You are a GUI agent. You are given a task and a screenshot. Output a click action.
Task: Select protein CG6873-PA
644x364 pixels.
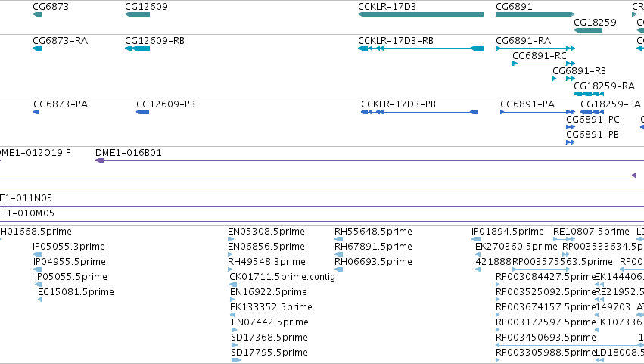pyautogui.click(x=36, y=112)
